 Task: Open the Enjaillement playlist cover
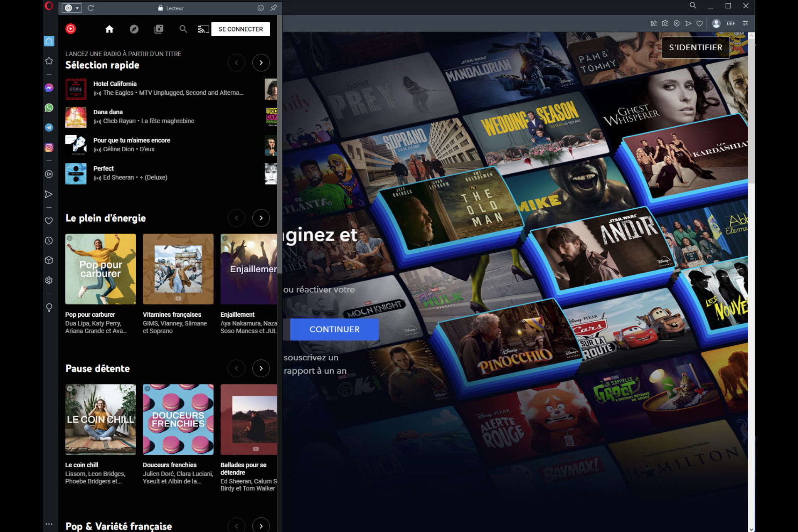[x=249, y=269]
